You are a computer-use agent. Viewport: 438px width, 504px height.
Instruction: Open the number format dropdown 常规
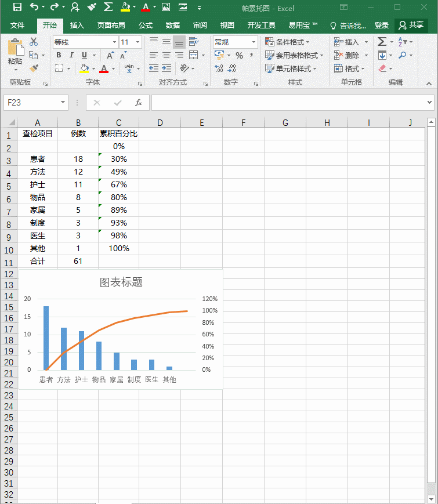pos(254,42)
